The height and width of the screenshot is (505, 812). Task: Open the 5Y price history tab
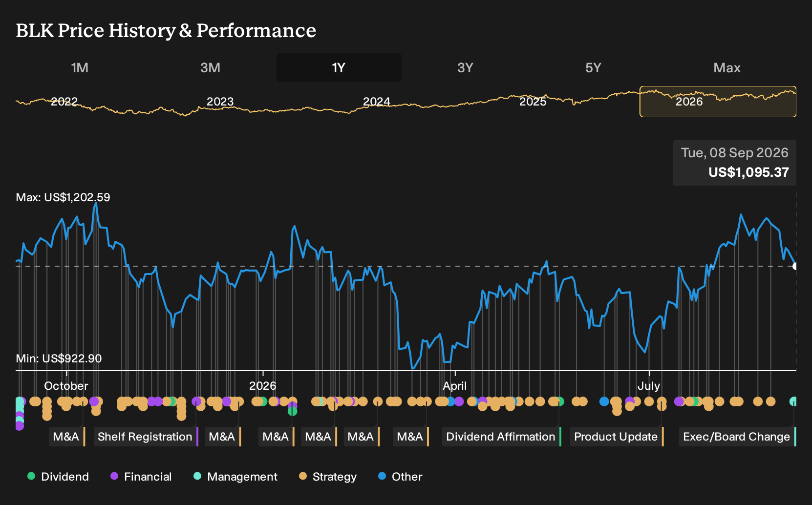point(593,67)
